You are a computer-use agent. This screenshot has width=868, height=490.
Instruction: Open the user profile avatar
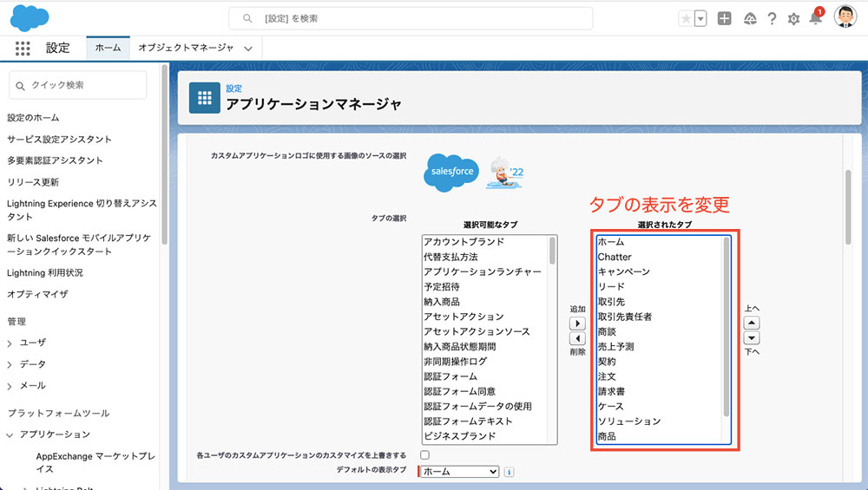pyautogui.click(x=845, y=16)
